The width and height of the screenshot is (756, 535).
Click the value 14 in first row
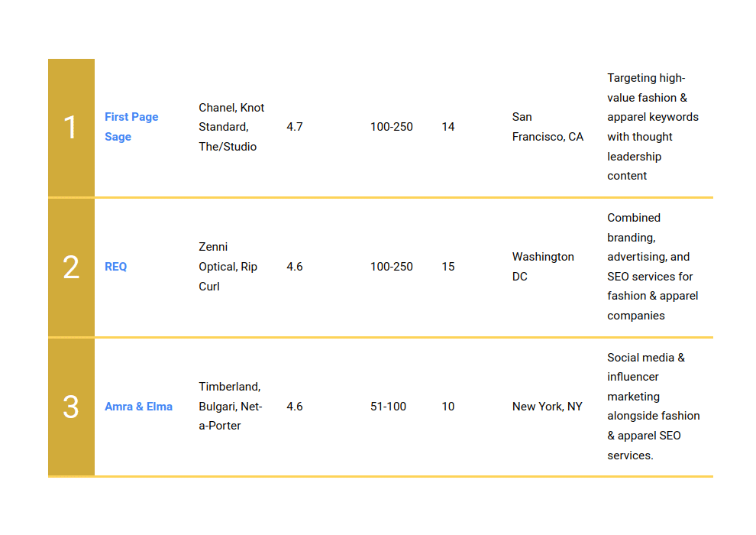[x=448, y=127]
